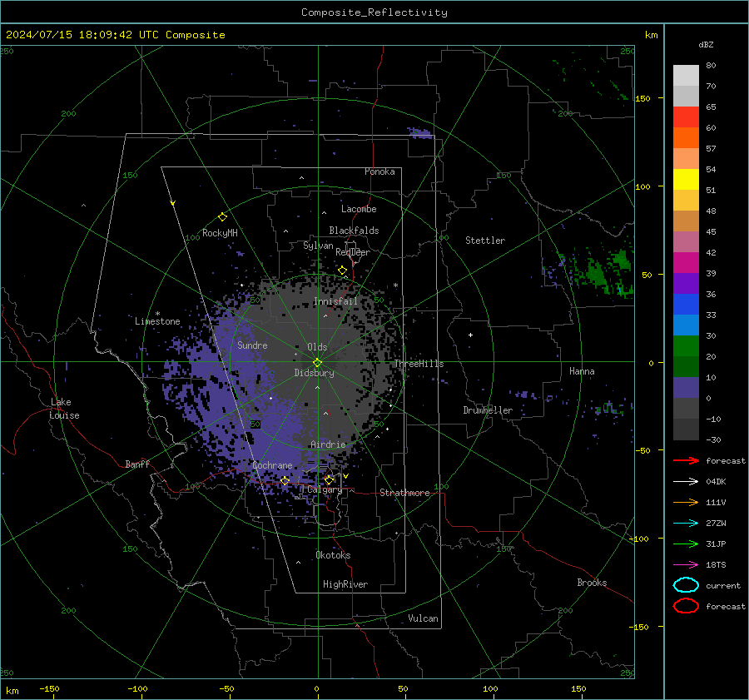Click the purple echo patch north of Ponoka
The width and height of the screenshot is (749, 700).
[x=419, y=133]
